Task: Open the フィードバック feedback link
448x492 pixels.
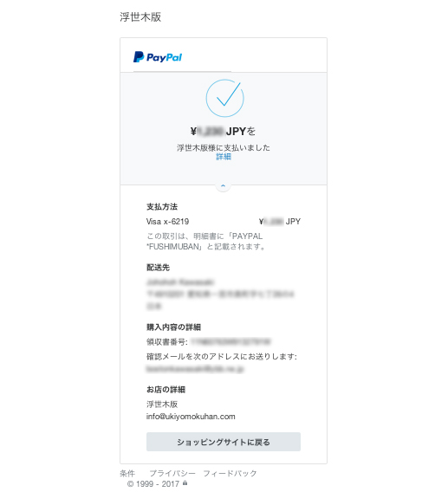Action: pyautogui.click(x=230, y=473)
